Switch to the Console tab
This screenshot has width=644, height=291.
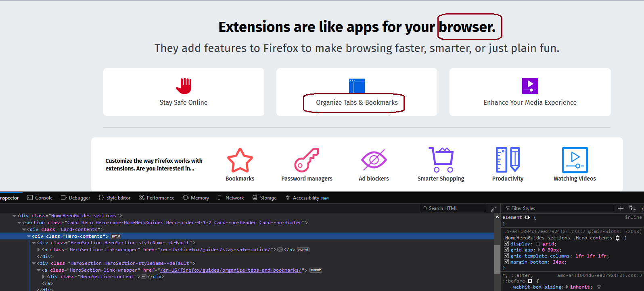point(40,198)
